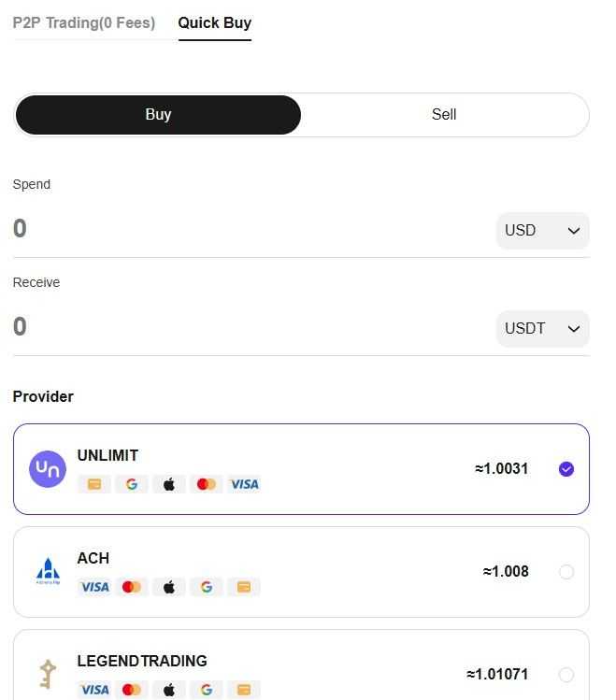616x700 pixels.
Task: Click the Google Pay icon under LEGENDTRADING
Action: click(207, 690)
